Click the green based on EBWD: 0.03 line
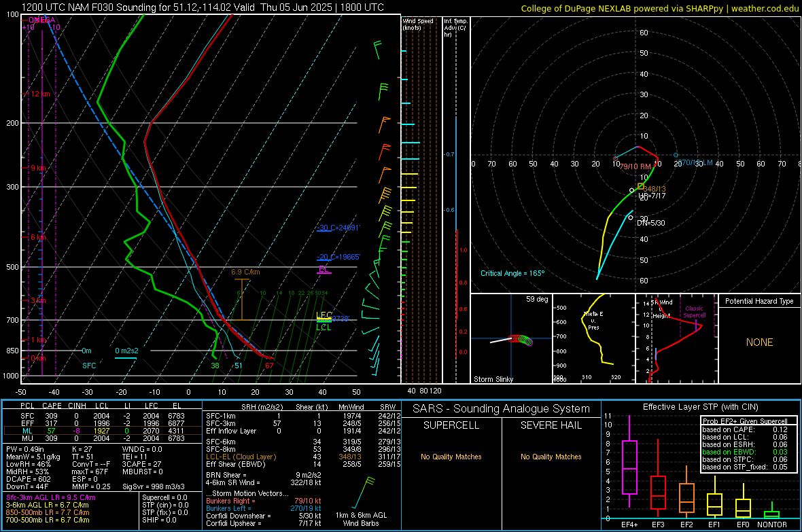The width and height of the screenshot is (802, 532). [x=745, y=453]
